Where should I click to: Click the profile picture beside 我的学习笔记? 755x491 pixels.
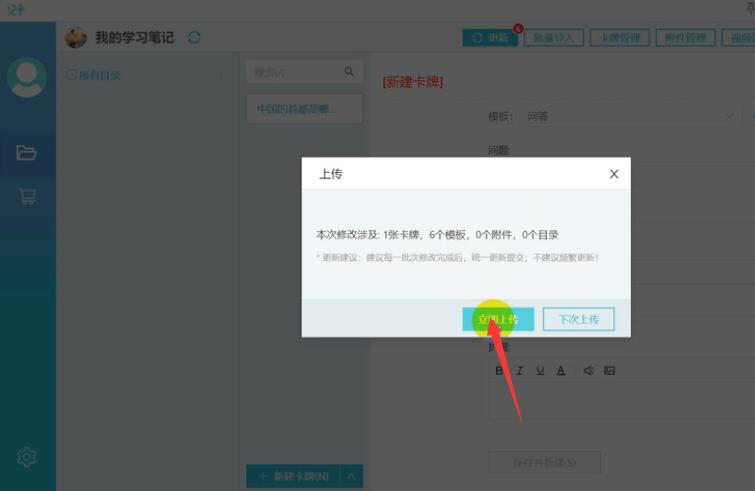76,38
